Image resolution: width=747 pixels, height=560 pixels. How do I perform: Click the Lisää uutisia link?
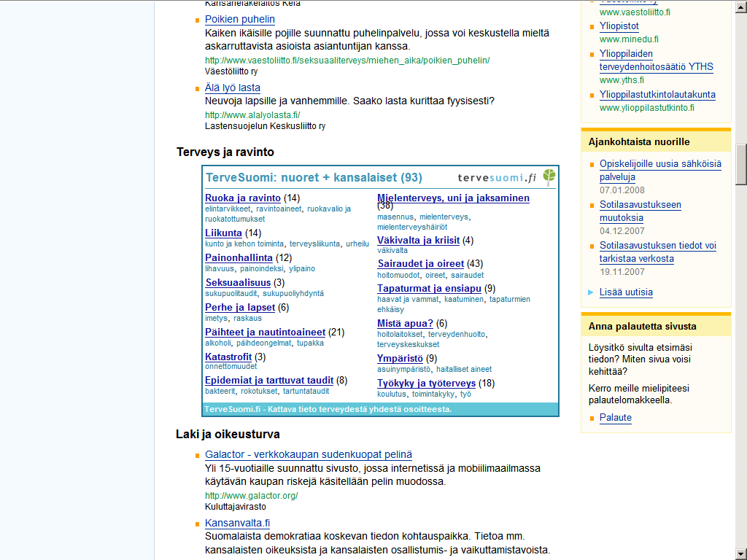[626, 292]
